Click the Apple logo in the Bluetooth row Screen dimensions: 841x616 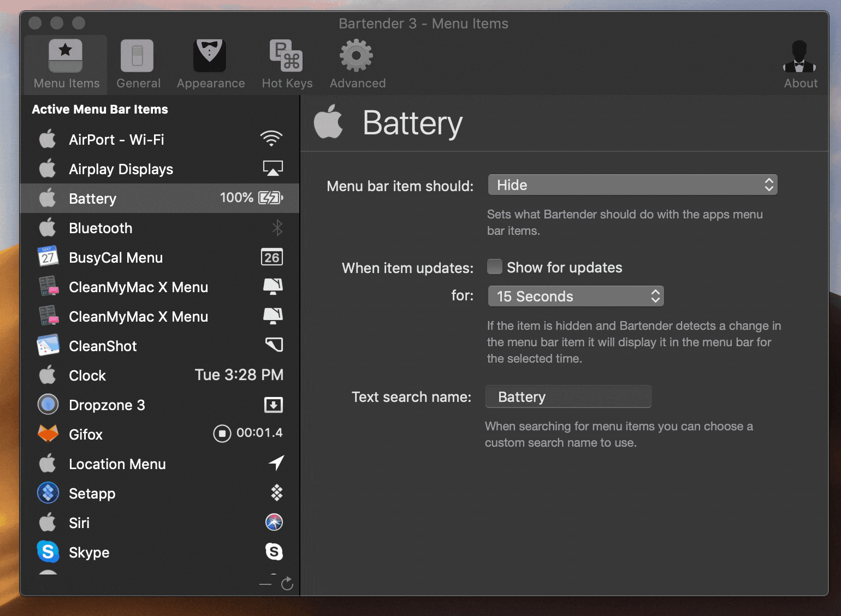[48, 227]
